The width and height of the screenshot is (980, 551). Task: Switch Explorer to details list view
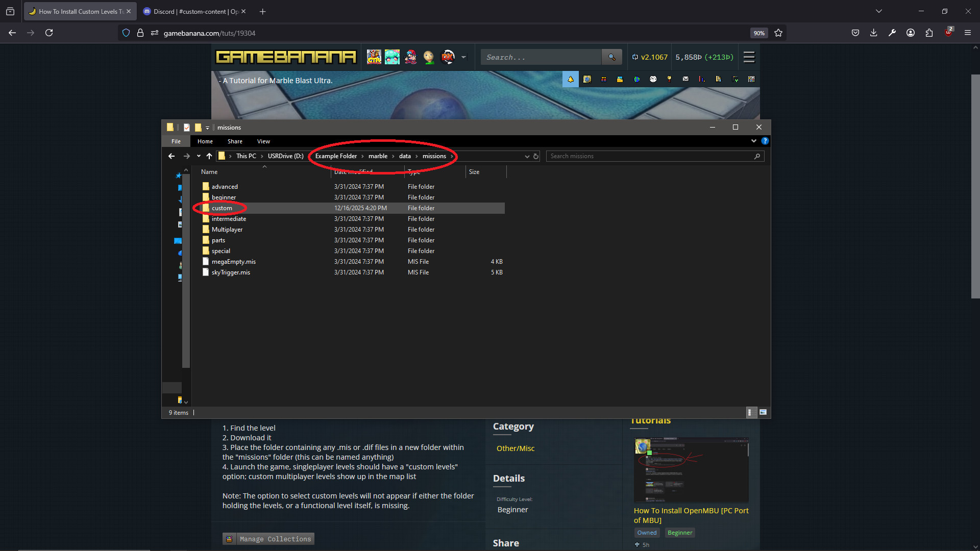[750, 412]
